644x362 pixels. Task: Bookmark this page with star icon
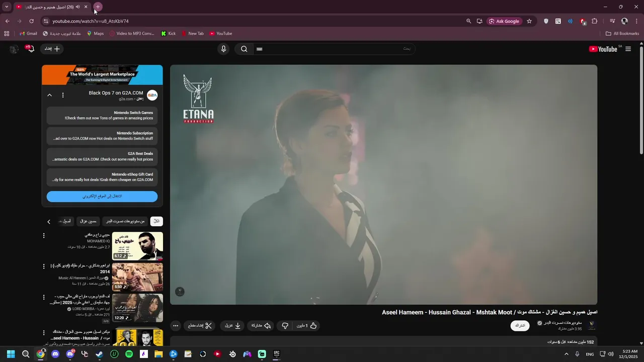(529, 21)
